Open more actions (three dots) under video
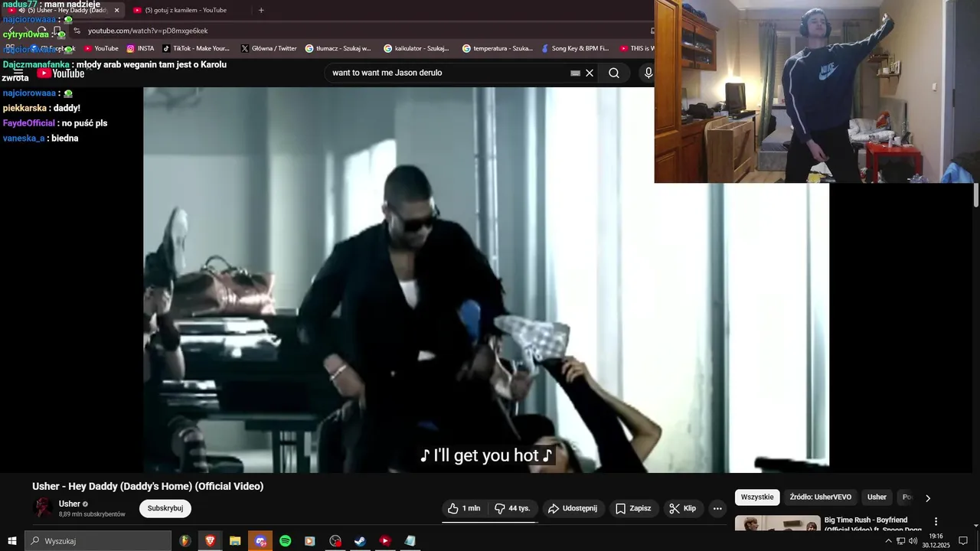The height and width of the screenshot is (551, 980). 717,508
